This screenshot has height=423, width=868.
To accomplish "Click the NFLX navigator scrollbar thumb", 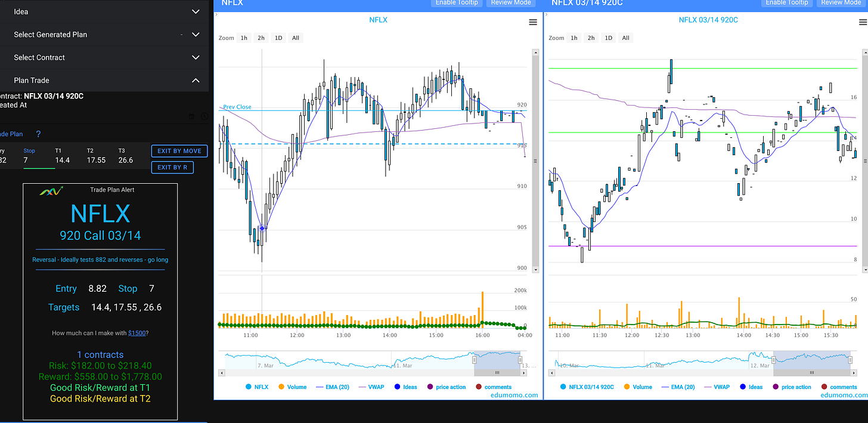I will click(x=497, y=372).
